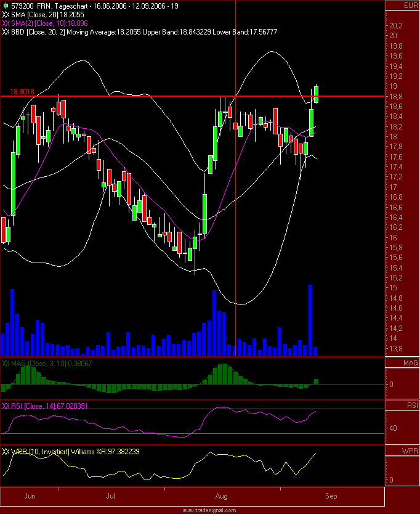The height and width of the screenshot is (514, 420).
Task: Click the 'Jul' month label on time axis
Action: (x=110, y=496)
